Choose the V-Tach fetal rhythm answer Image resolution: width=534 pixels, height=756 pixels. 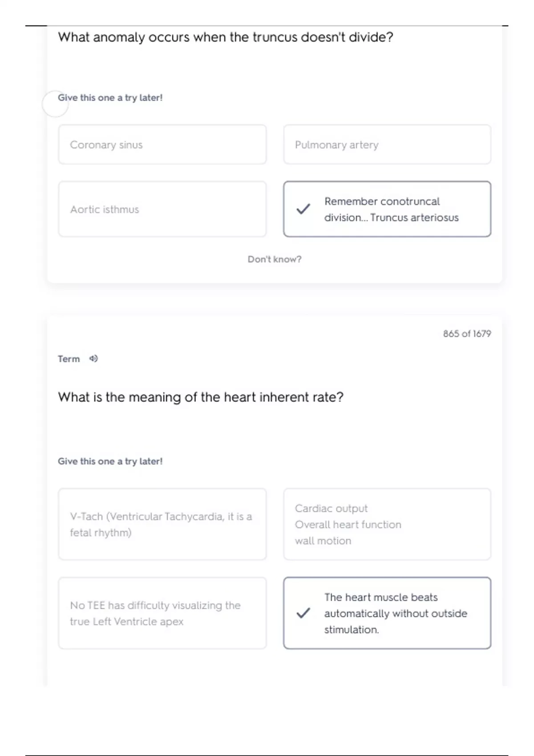[162, 524]
